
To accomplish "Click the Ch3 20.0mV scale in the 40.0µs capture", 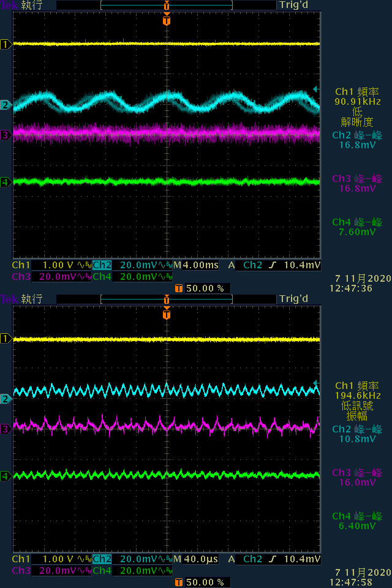I will point(57,571).
